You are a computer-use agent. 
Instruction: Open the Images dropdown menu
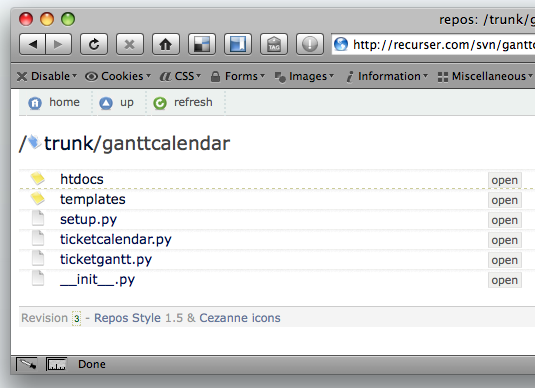click(304, 76)
